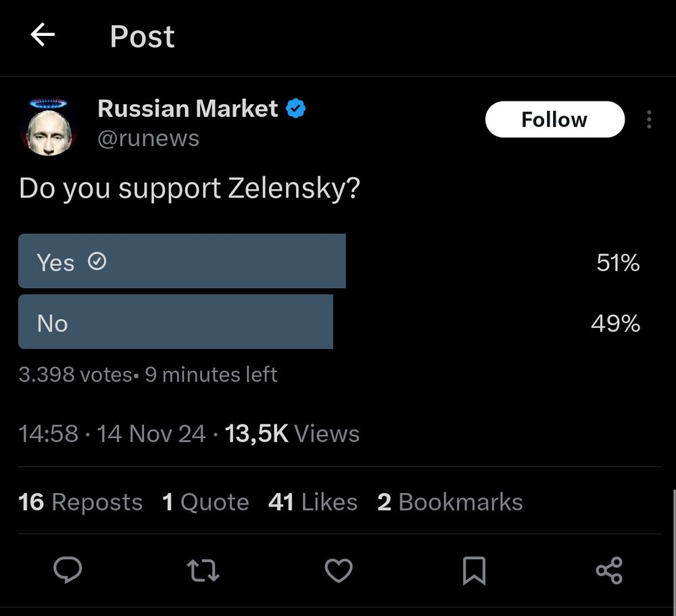The image size is (676, 616).
Task: Select the No poll option
Action: point(176,323)
